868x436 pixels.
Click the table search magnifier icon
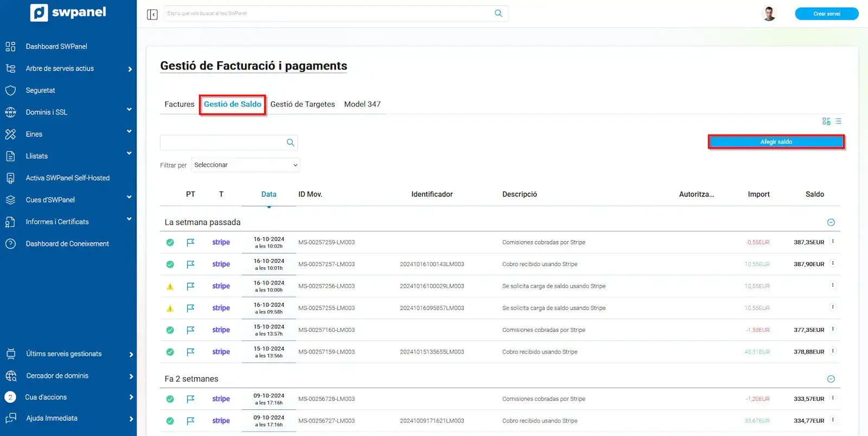tap(291, 143)
